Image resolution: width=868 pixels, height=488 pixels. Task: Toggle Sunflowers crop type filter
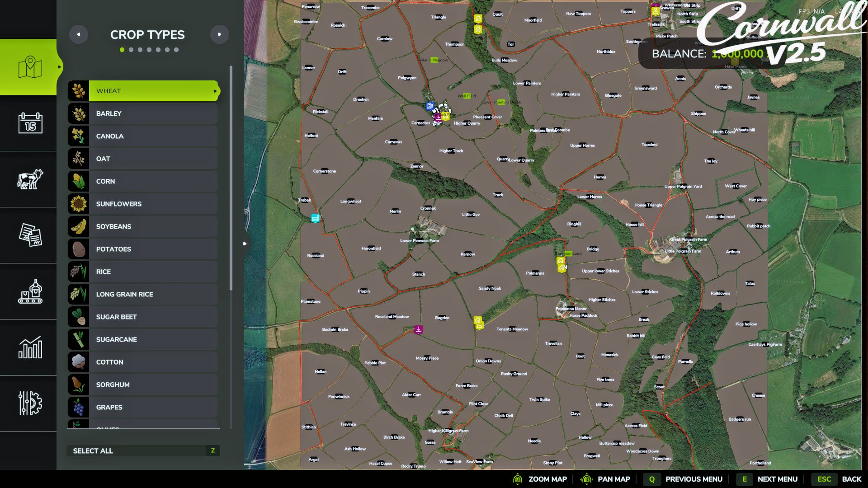click(x=143, y=204)
